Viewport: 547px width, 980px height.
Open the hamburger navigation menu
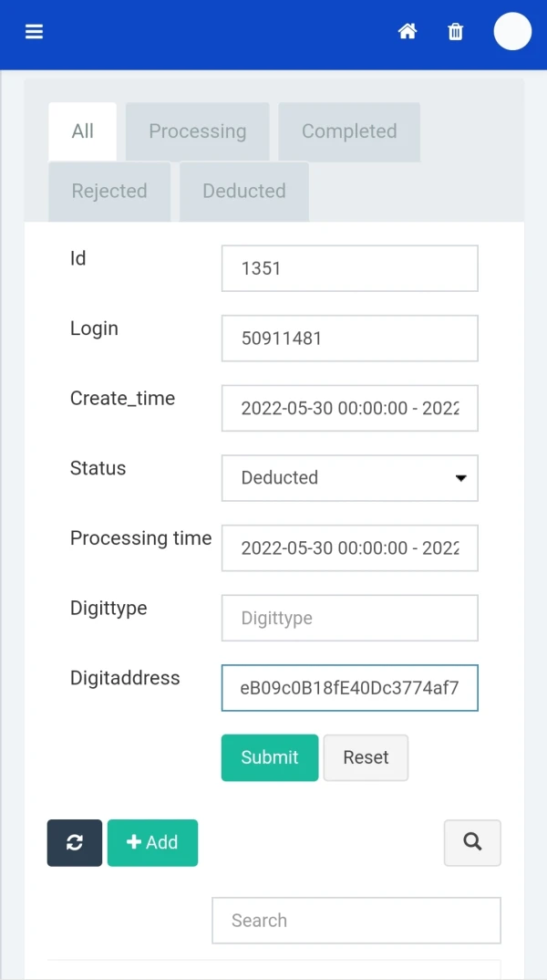pyautogui.click(x=34, y=31)
